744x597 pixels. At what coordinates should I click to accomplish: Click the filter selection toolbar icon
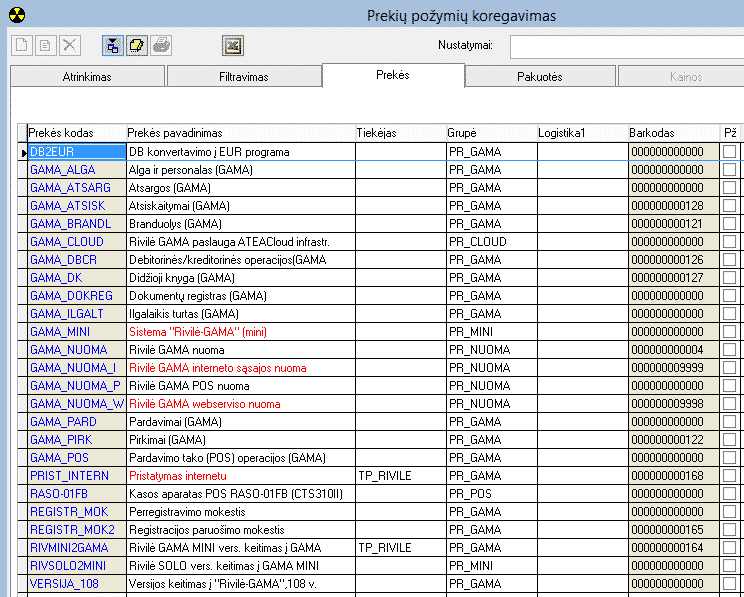pyautogui.click(x=113, y=45)
